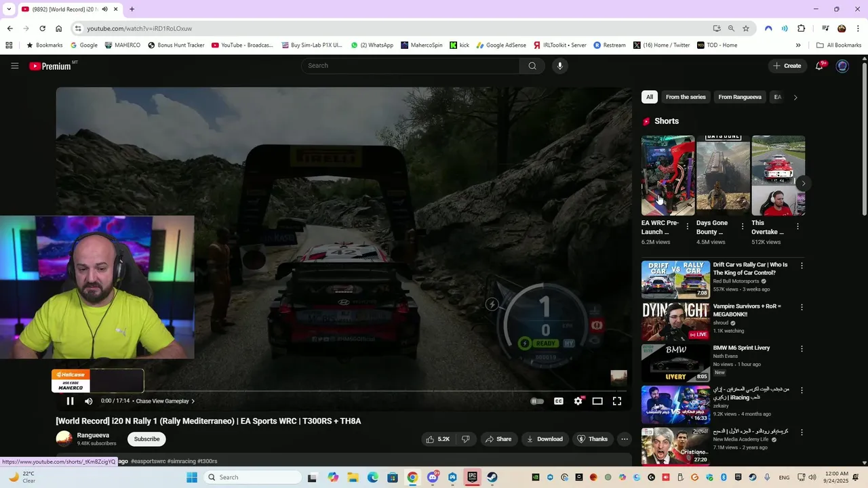
Task: Select the All filter chip
Action: 650,97
